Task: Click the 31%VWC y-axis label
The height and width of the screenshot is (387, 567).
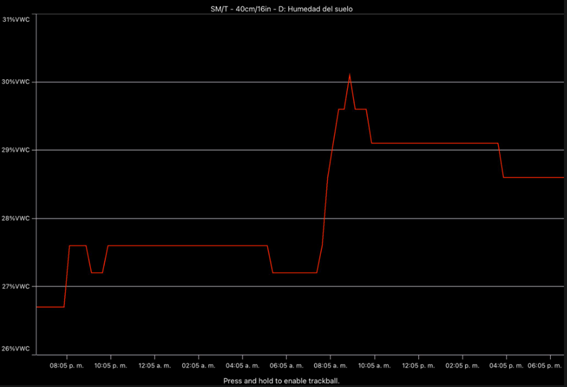Action: (x=16, y=20)
